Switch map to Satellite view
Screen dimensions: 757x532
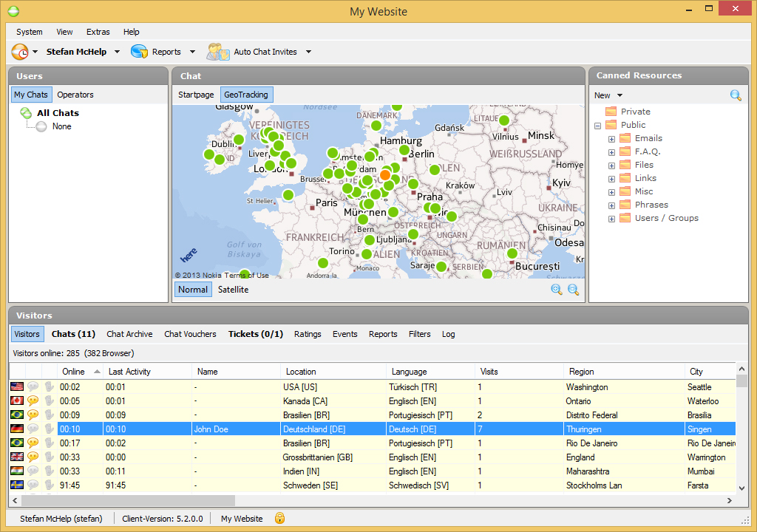(233, 290)
